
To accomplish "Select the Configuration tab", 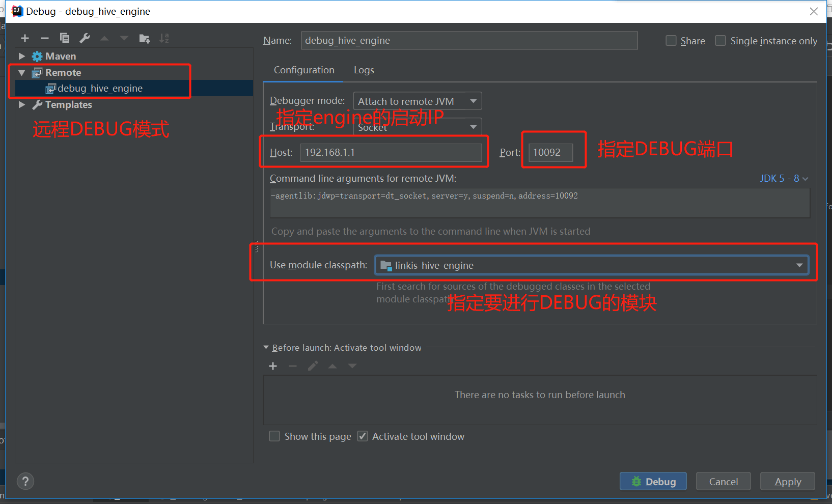I will pyautogui.click(x=304, y=70).
